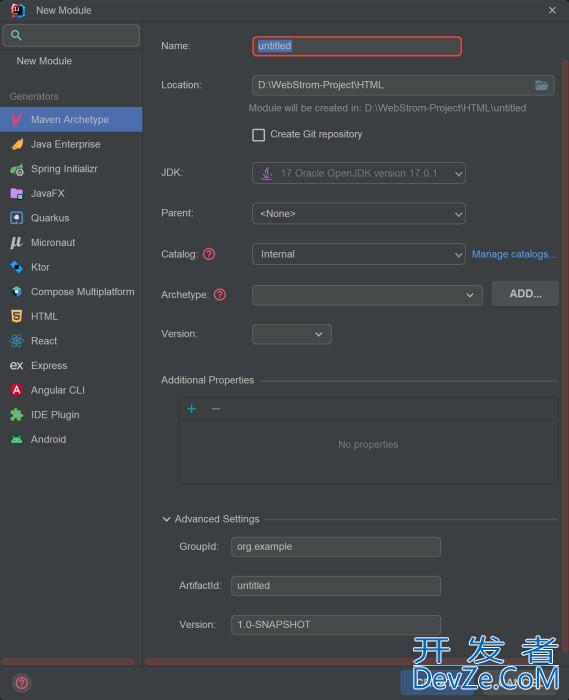Choose the IDE Plugin generator
This screenshot has width=569, height=700.
(71, 415)
